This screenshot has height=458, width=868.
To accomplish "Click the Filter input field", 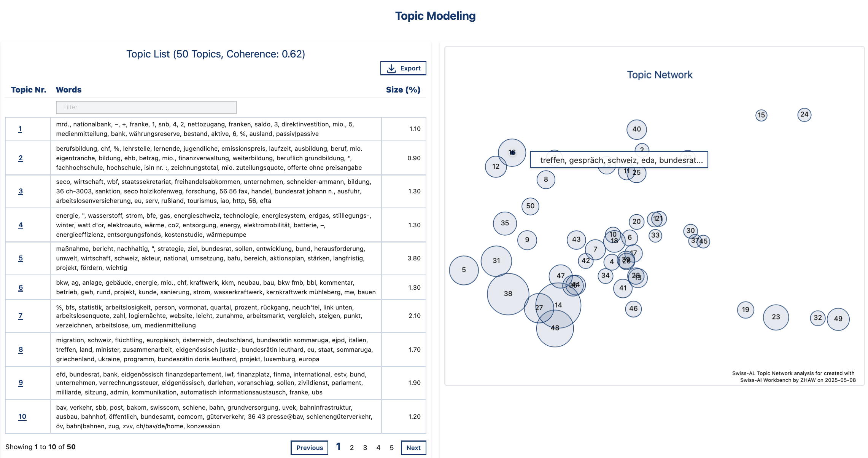I will point(146,107).
